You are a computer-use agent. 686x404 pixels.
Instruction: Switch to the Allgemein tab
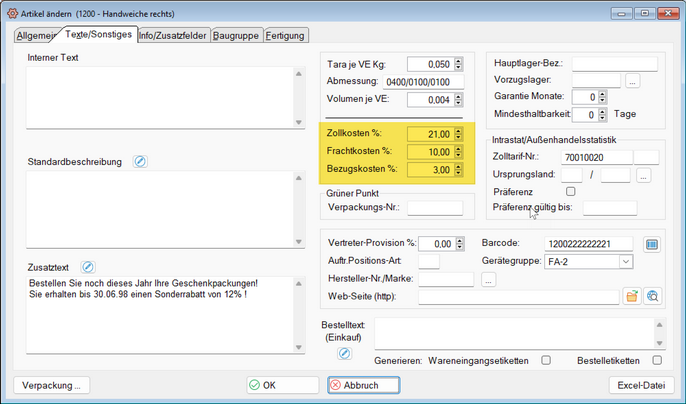pos(35,36)
